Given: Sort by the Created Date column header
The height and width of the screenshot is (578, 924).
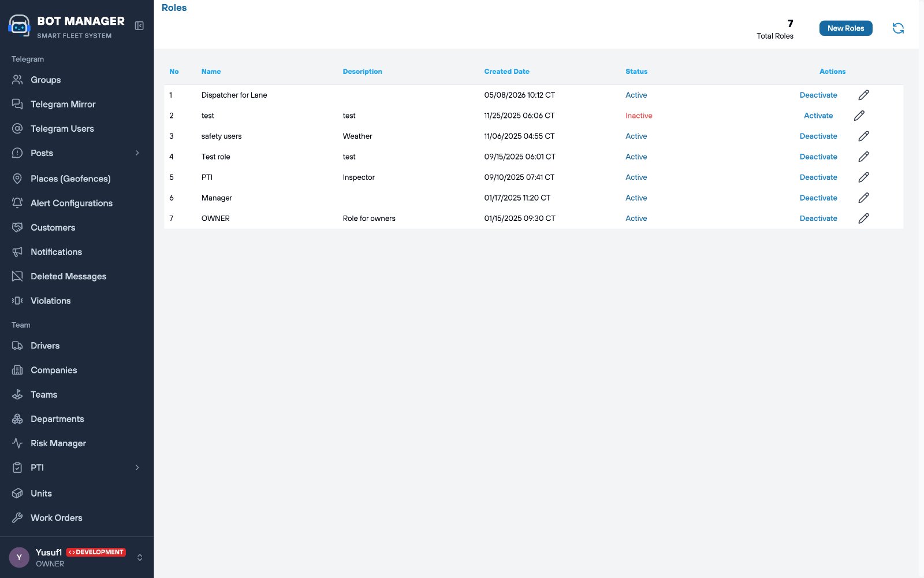Looking at the screenshot, I should pyautogui.click(x=506, y=72).
